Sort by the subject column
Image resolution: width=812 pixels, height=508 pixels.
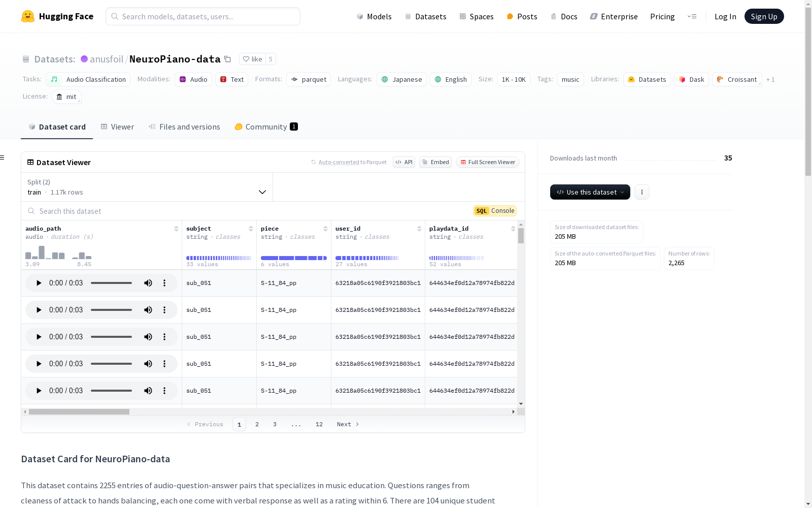(x=251, y=229)
